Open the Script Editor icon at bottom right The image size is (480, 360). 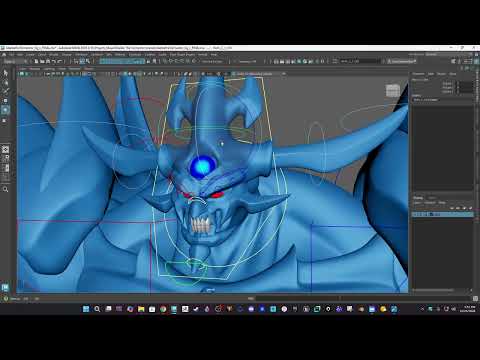[476, 299]
